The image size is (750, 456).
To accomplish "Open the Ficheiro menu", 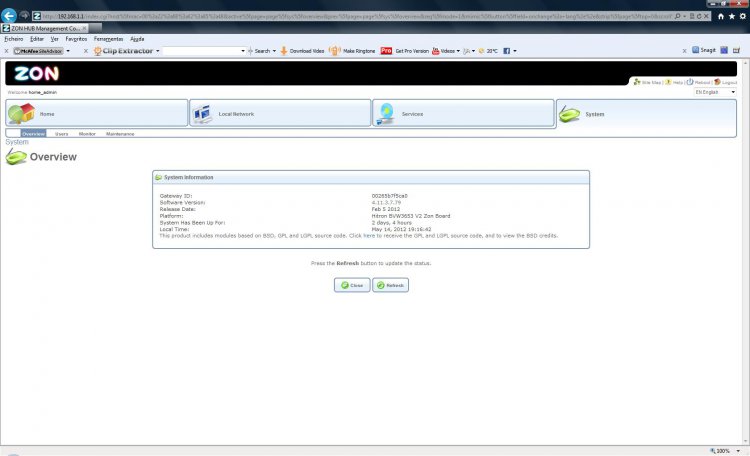I will [x=13, y=39].
